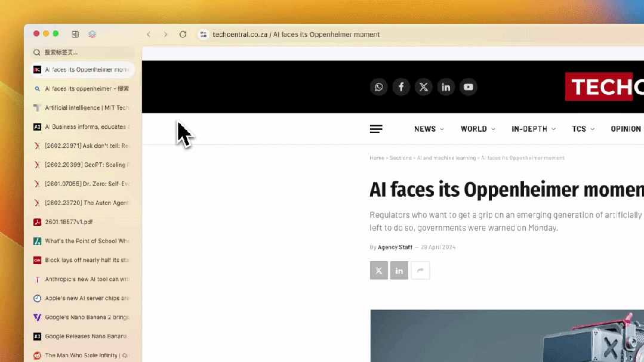Open TechCentral's Facebook page icon
Screen dimensions: 644x362
(401, 87)
